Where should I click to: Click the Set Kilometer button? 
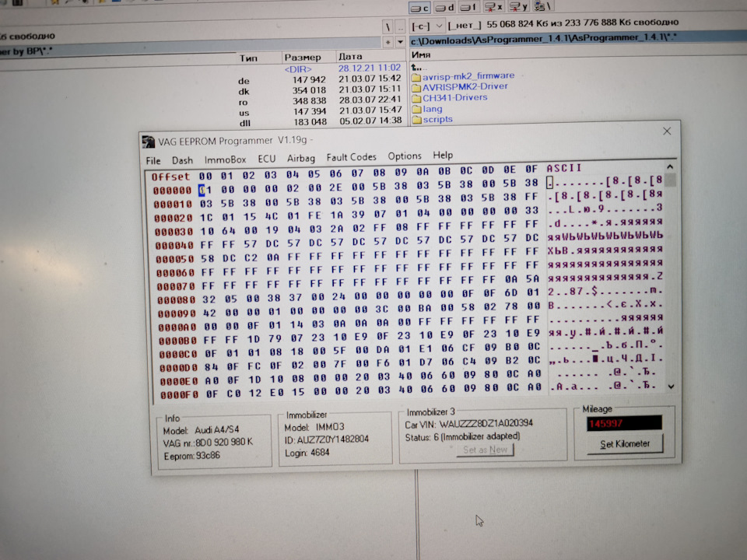point(625,444)
